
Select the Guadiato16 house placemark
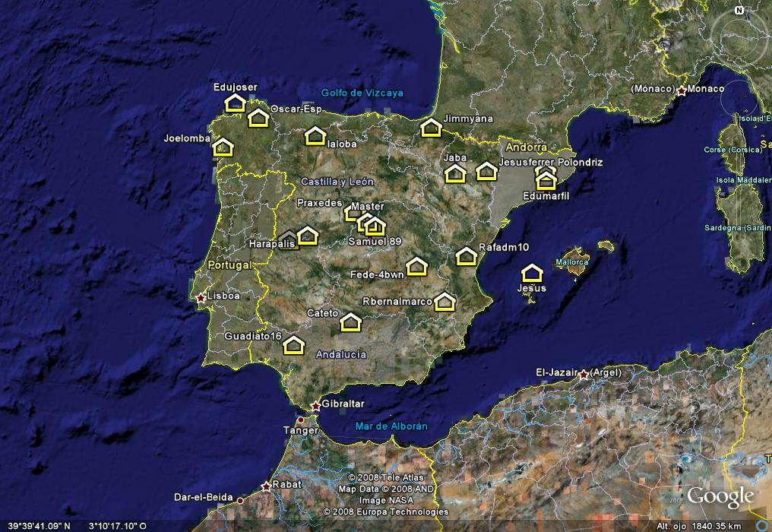click(x=293, y=346)
